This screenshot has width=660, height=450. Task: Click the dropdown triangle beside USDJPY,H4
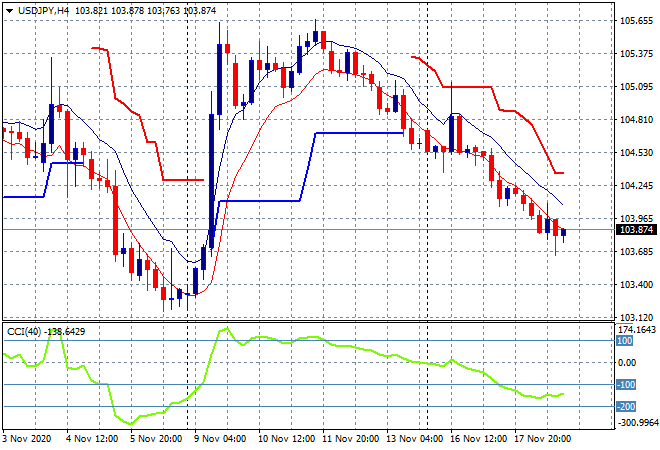click(9, 11)
